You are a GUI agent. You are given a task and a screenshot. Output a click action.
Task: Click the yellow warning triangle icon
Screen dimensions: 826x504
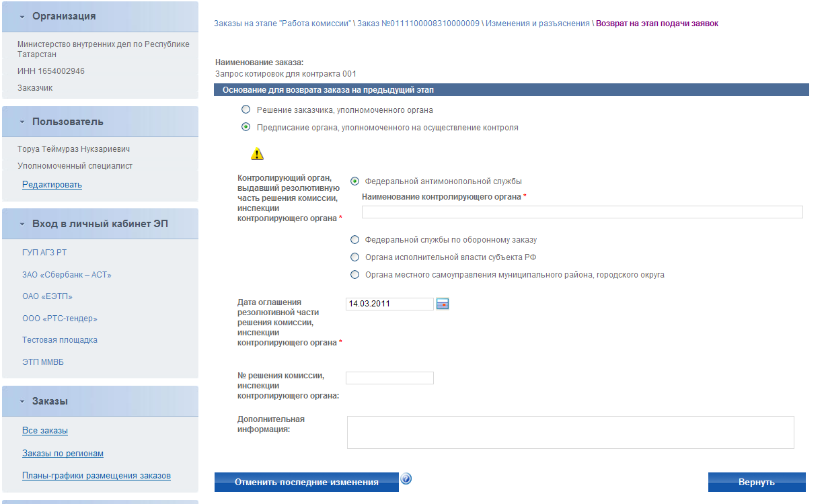pos(257,154)
